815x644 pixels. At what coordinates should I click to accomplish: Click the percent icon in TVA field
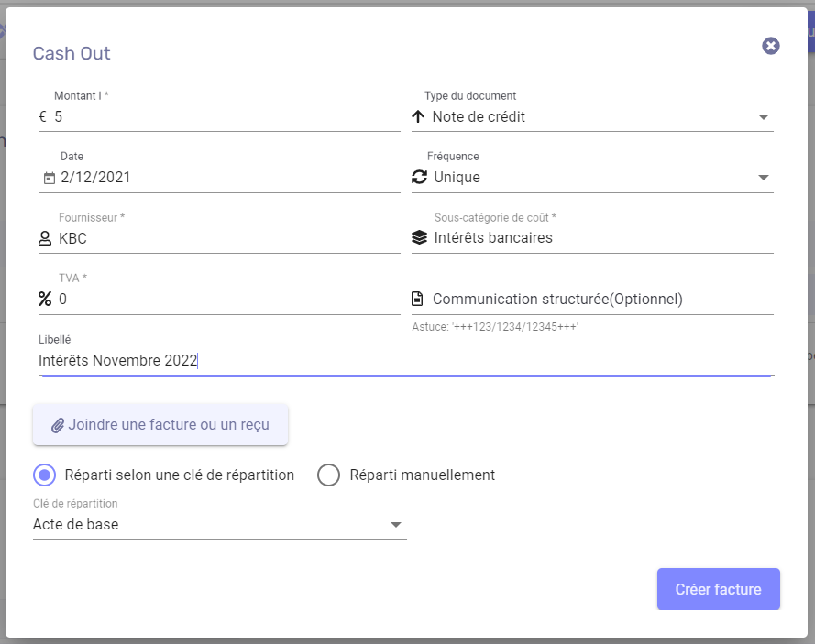click(45, 299)
